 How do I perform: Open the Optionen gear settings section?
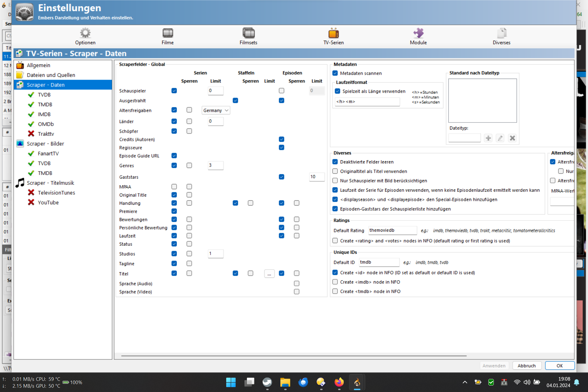pos(85,36)
